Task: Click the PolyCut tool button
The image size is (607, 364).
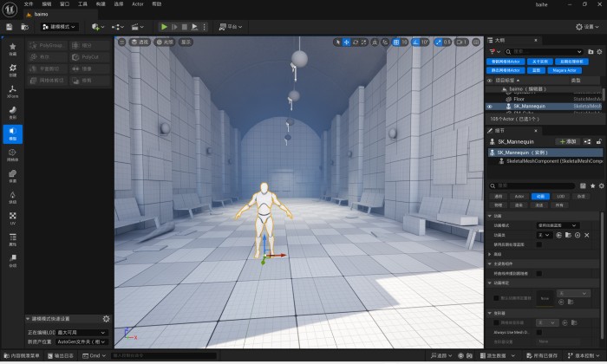Action: (90, 57)
